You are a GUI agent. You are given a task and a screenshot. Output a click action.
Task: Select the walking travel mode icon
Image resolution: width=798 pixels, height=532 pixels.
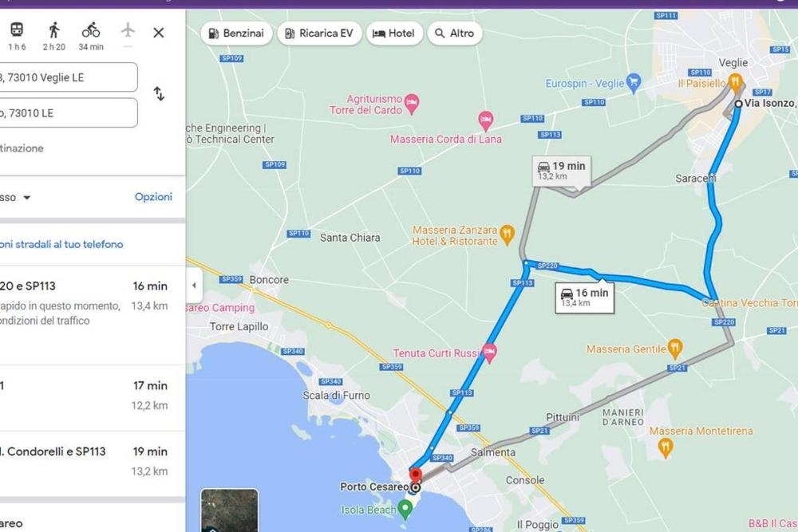pyautogui.click(x=53, y=31)
